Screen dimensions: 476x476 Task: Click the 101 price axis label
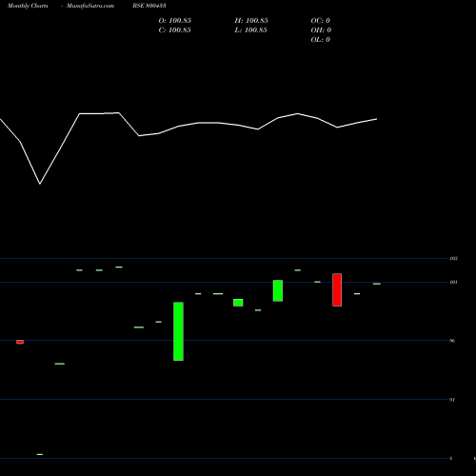click(454, 282)
